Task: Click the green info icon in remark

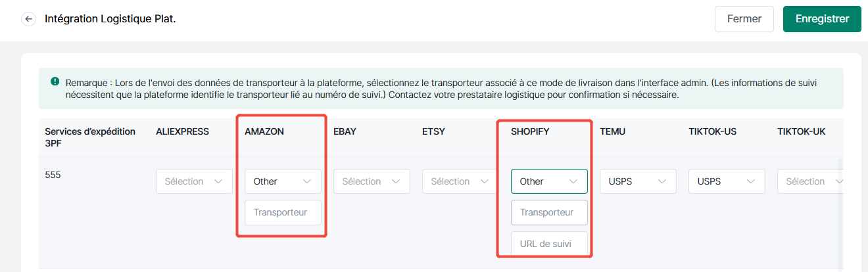Action: (55, 82)
